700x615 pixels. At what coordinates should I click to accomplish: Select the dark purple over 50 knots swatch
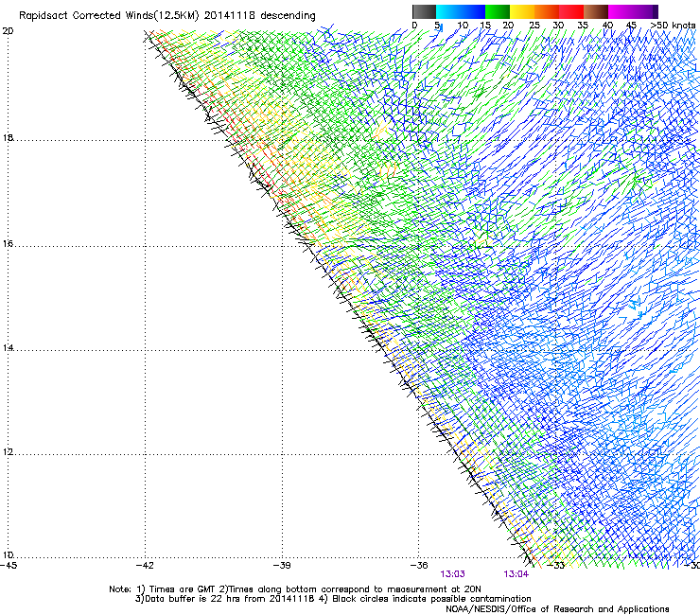655,11
